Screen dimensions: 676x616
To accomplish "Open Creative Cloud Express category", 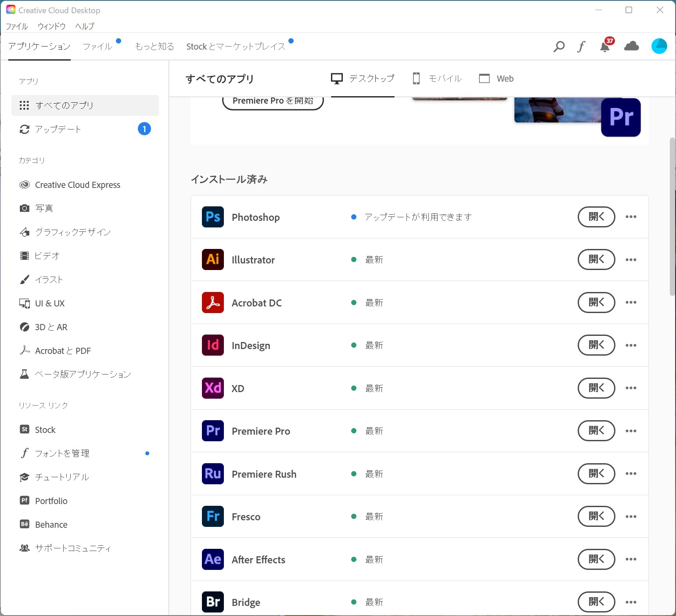I will (77, 185).
